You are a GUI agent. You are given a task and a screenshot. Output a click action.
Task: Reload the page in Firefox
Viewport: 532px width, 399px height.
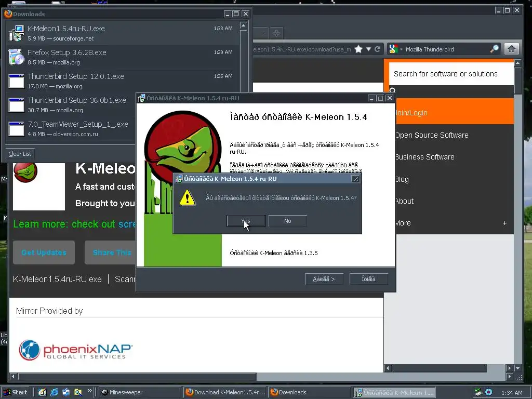[x=377, y=49]
